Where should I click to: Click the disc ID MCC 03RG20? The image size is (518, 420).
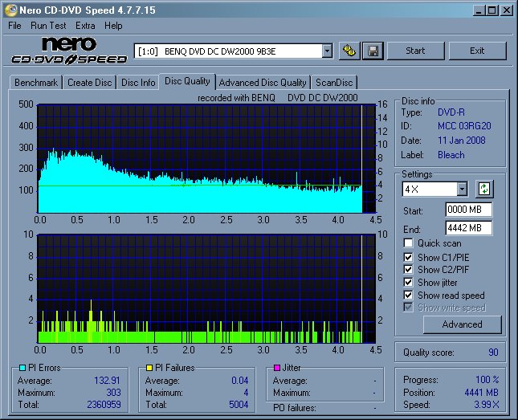click(464, 126)
